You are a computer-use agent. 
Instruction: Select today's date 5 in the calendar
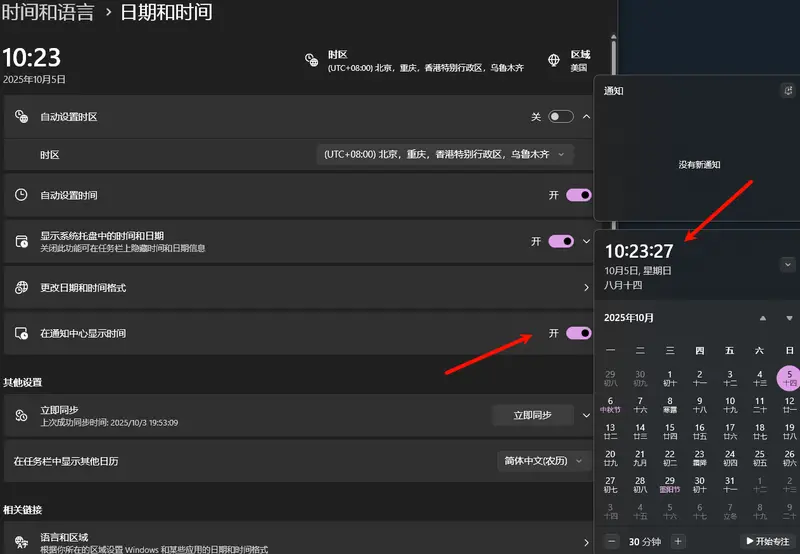coord(790,379)
